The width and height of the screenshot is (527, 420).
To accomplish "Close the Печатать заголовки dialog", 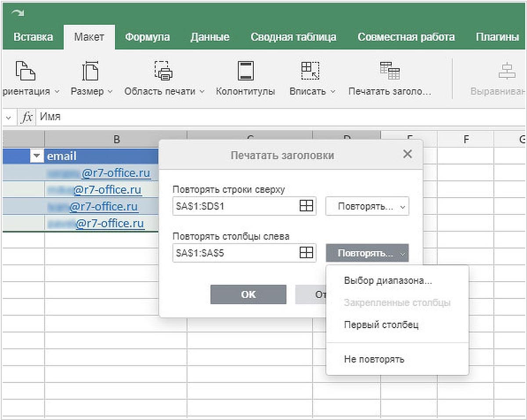I will [x=408, y=154].
